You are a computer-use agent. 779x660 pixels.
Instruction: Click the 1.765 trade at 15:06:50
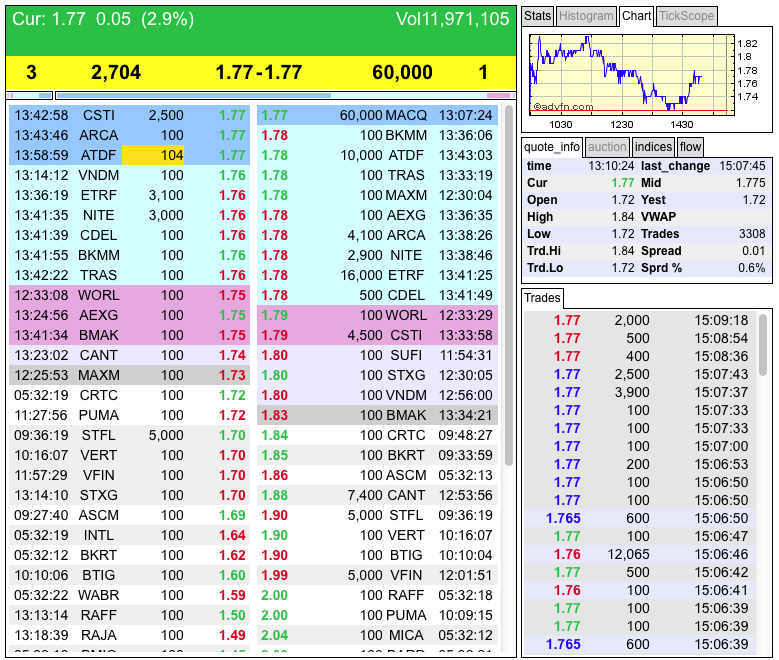point(639,518)
